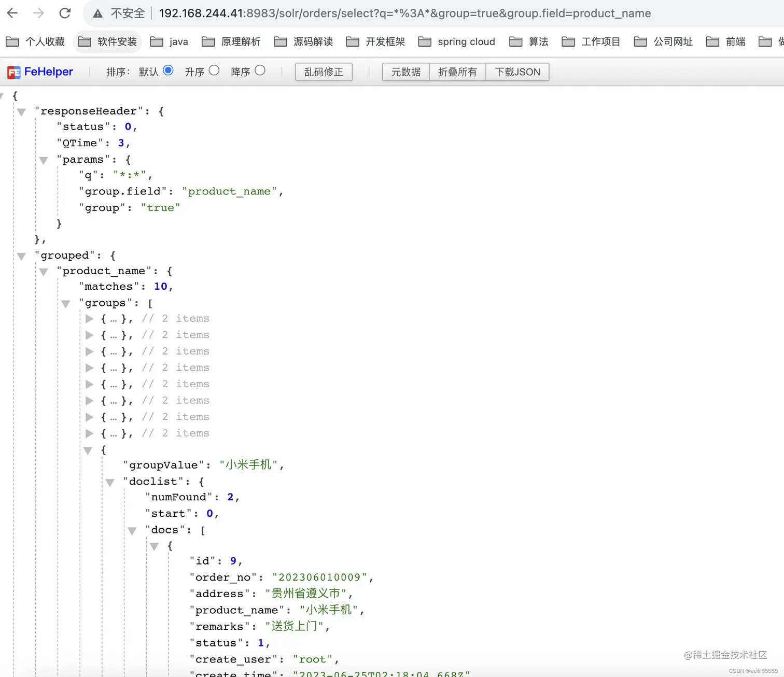Open the 原理解析 bookmark folder
The height and width of the screenshot is (677, 784).
(231, 41)
